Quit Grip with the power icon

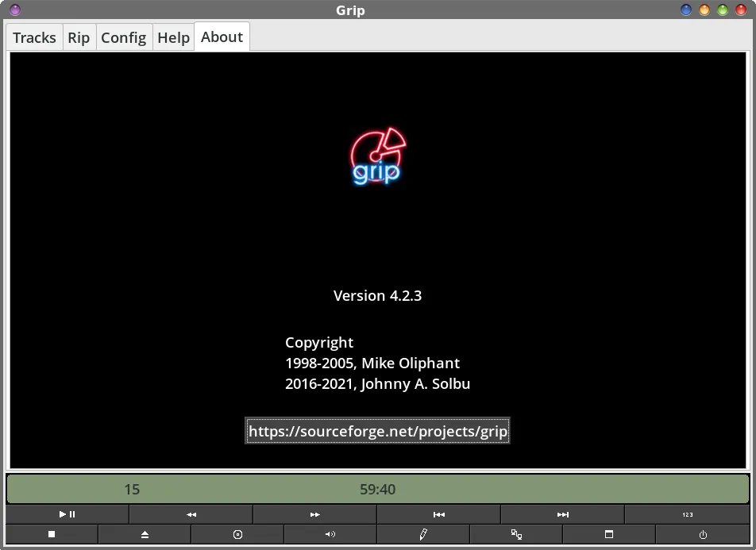coord(703,534)
